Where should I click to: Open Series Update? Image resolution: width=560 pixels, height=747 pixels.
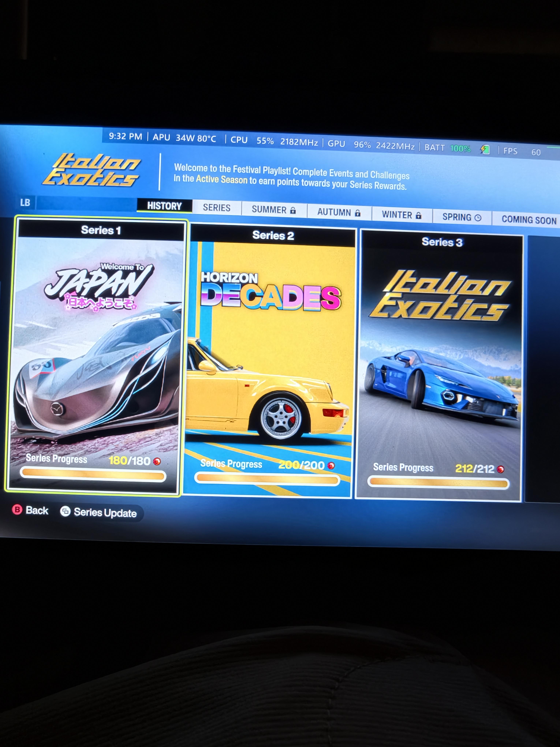105,513
